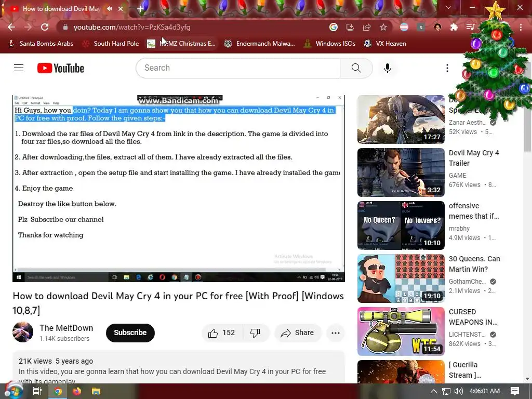Click the GothamChe... channel name
The width and height of the screenshot is (532, 399).
coord(468,282)
